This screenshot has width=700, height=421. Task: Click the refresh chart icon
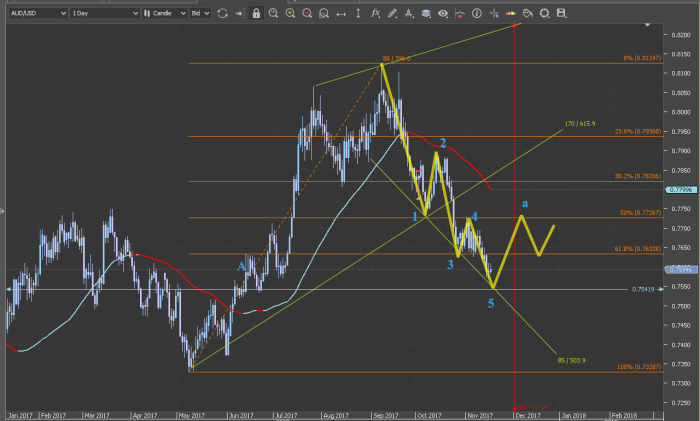click(222, 14)
